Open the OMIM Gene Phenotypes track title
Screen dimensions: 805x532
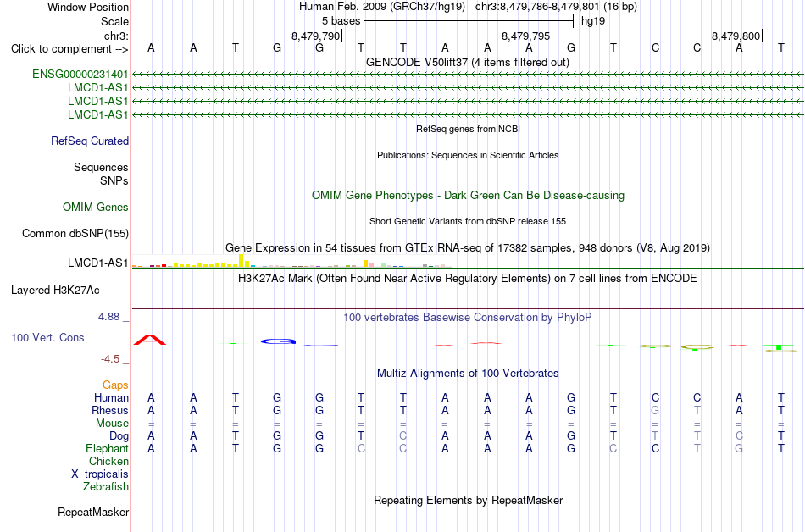click(469, 196)
